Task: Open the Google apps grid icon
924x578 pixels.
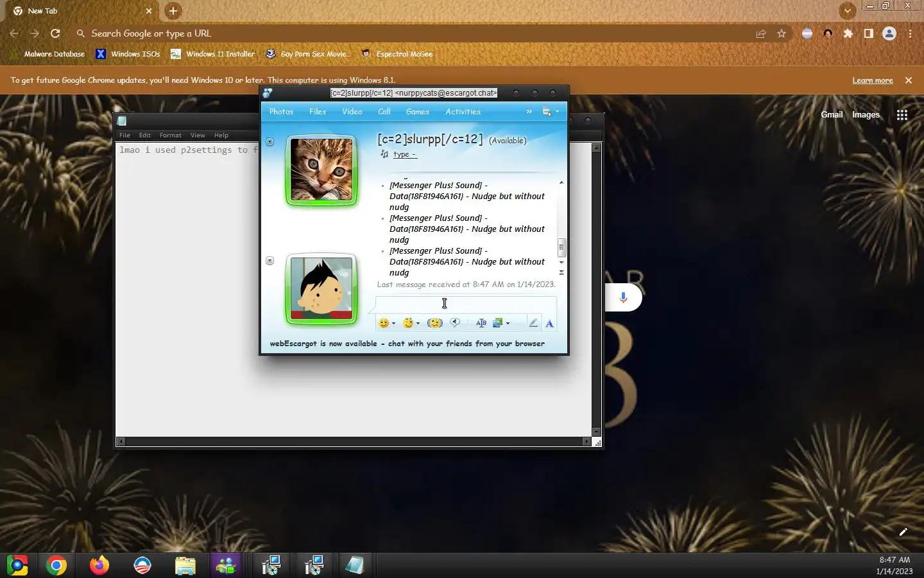Action: tap(902, 115)
